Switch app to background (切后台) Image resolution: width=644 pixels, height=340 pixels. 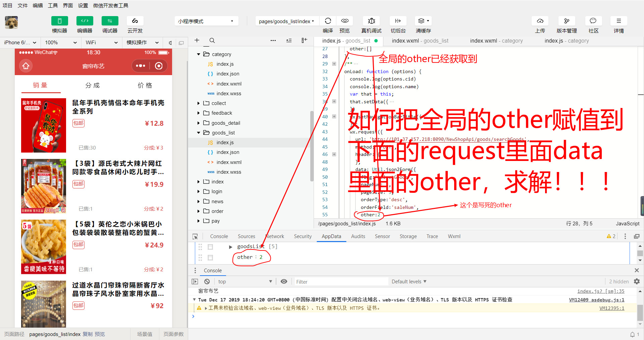coord(398,21)
